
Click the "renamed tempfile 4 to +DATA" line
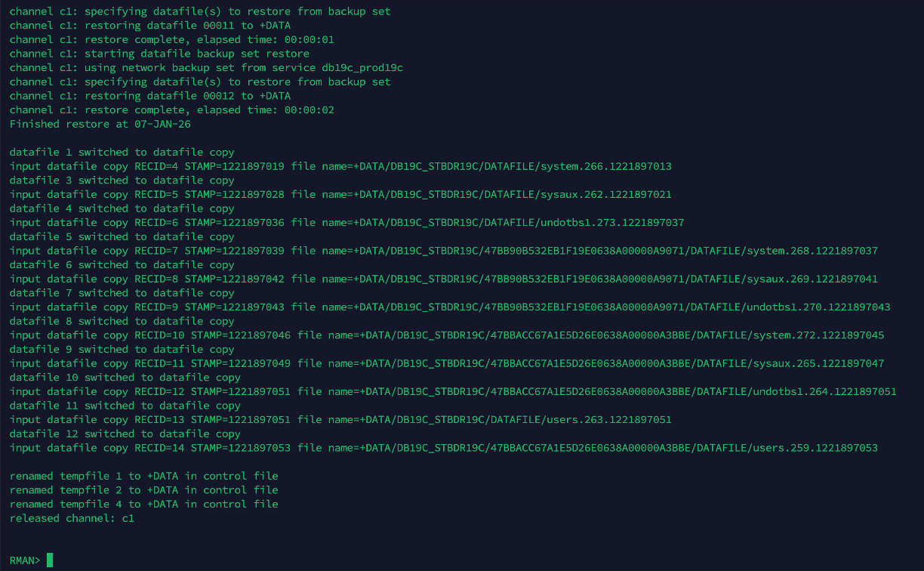tap(143, 504)
